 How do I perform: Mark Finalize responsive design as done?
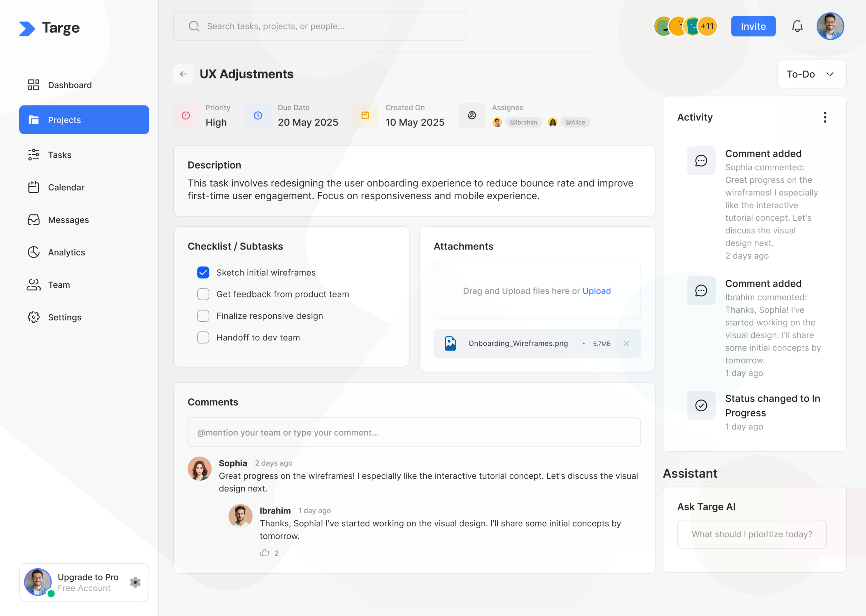click(x=203, y=316)
